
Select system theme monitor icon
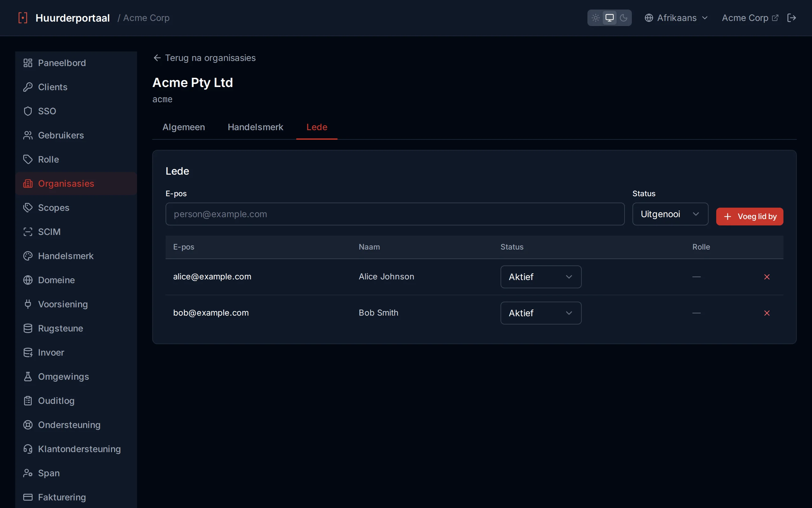[609, 18]
